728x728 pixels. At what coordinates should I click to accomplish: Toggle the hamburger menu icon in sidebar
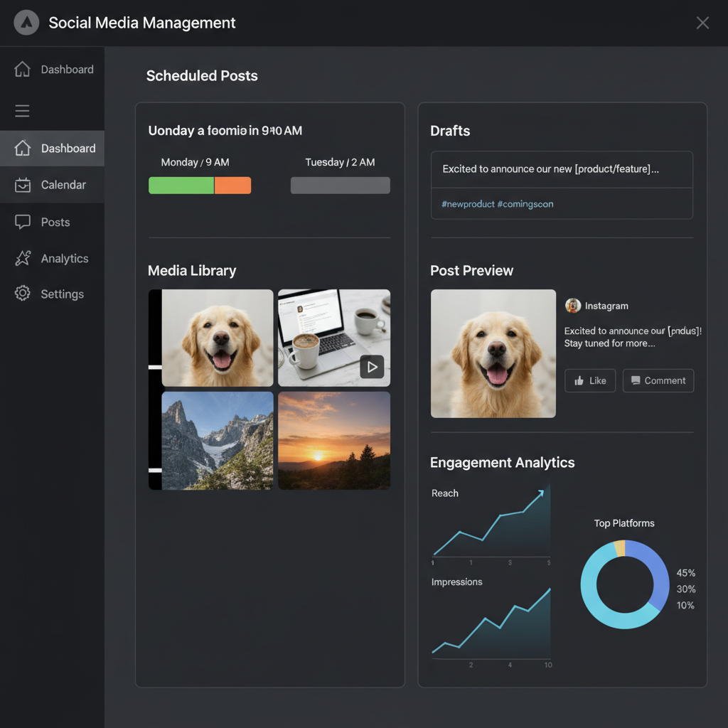click(23, 111)
